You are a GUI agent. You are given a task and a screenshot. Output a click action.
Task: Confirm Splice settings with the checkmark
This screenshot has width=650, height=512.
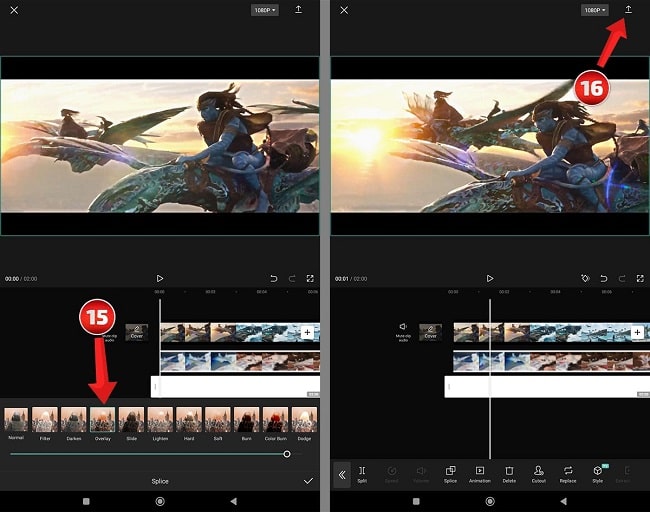(x=308, y=481)
